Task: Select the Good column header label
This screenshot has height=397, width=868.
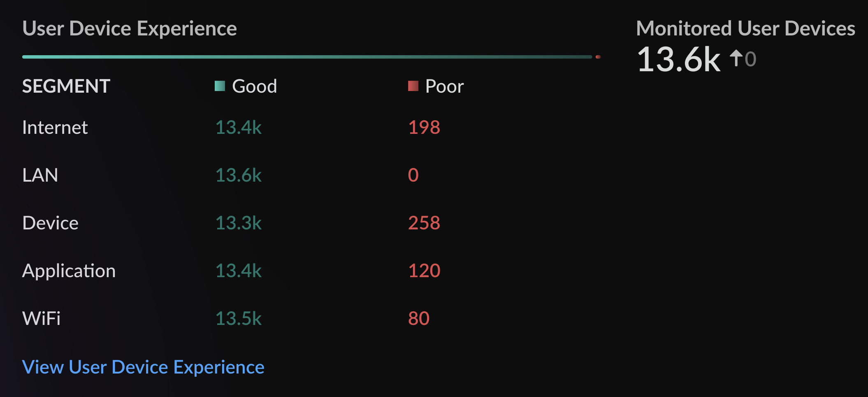Action: point(254,86)
